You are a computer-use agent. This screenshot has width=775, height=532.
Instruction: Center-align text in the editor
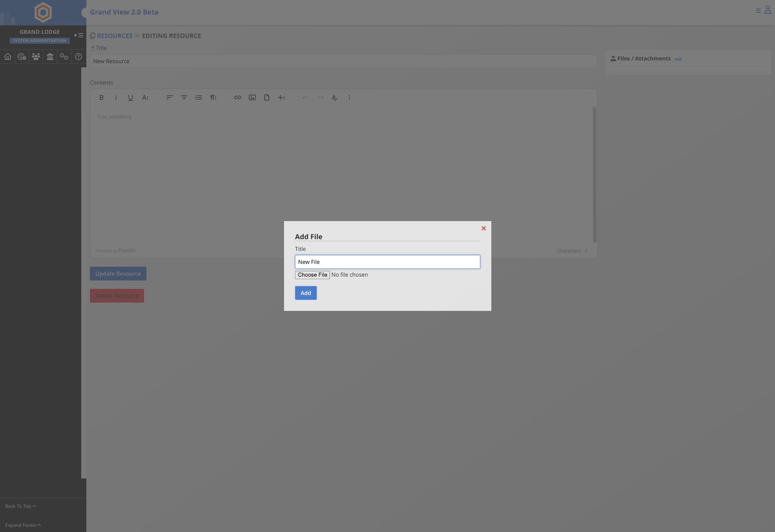point(184,98)
